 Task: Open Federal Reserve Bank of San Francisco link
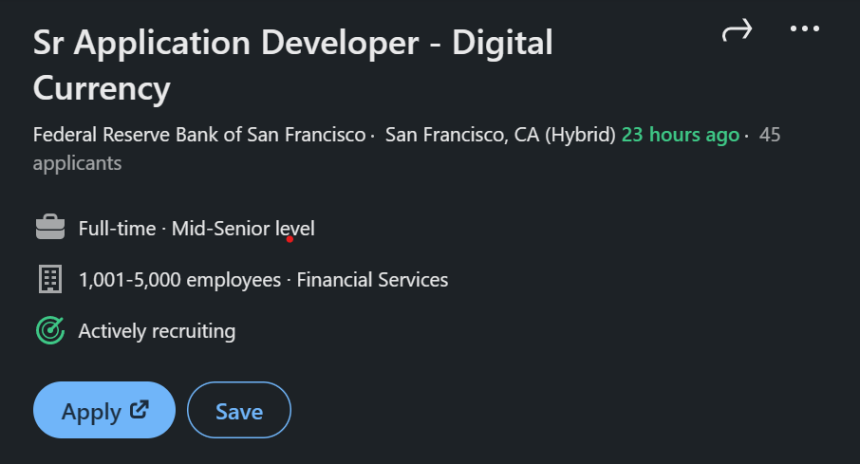[199, 135]
